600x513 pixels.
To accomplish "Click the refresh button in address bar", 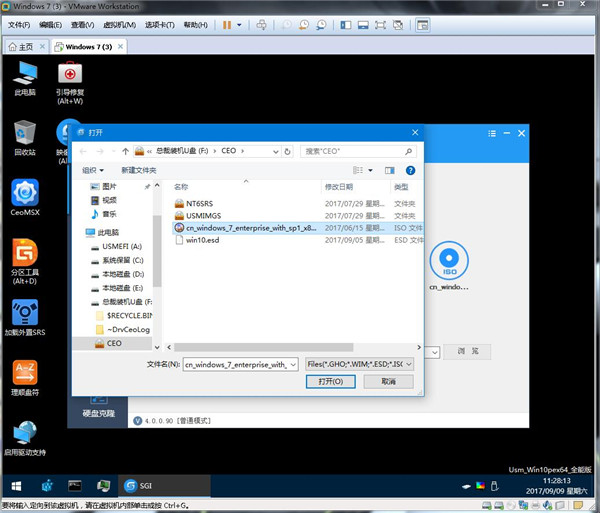I will [287, 151].
